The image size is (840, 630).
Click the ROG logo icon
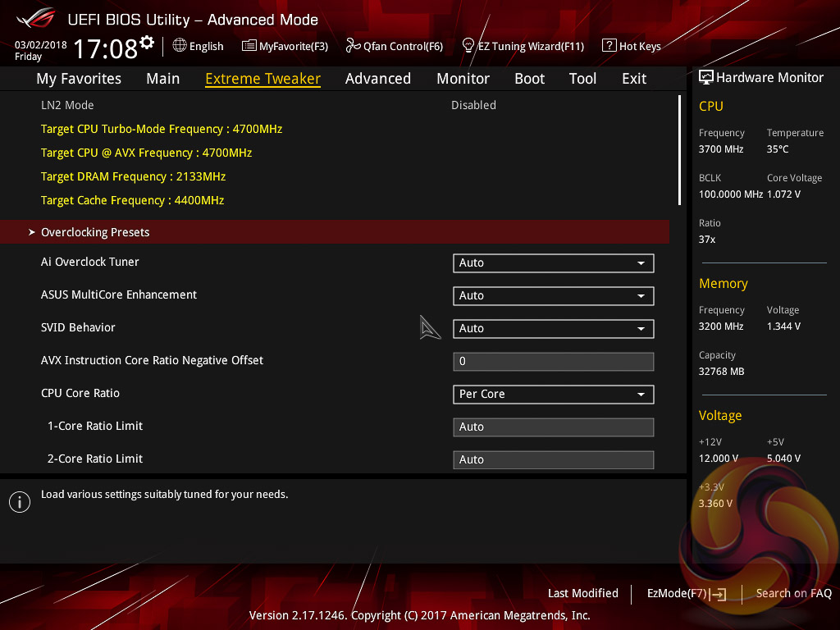36,18
